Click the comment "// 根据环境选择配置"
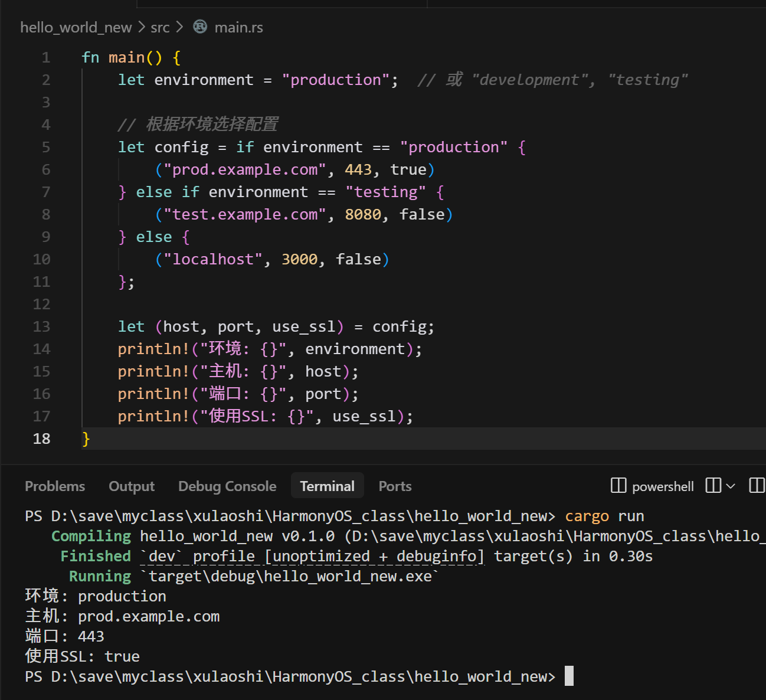This screenshot has height=700, width=766. click(x=198, y=125)
